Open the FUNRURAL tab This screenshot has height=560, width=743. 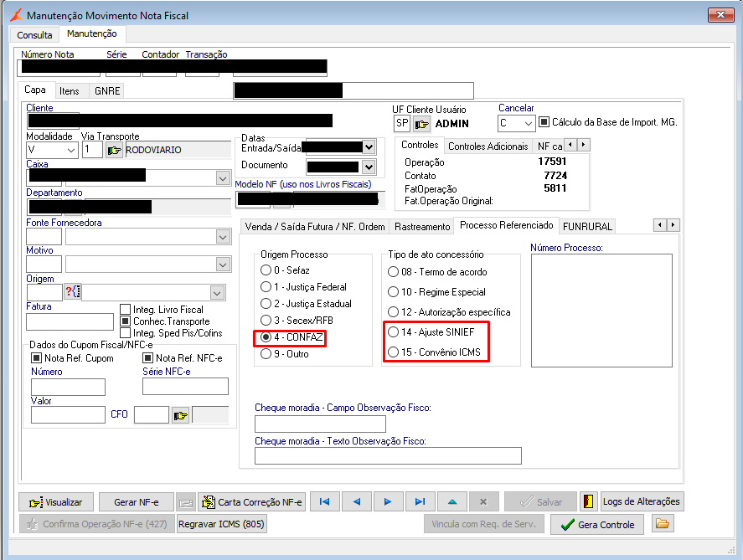(x=587, y=226)
